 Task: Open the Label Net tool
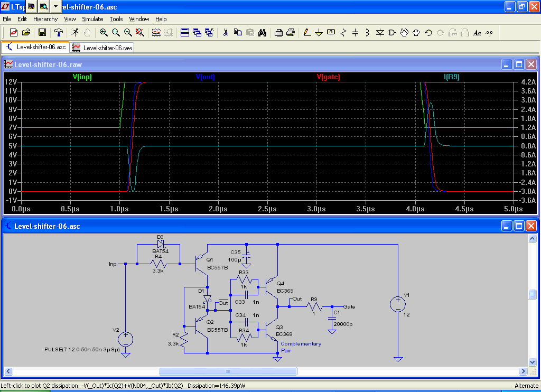click(x=331, y=33)
